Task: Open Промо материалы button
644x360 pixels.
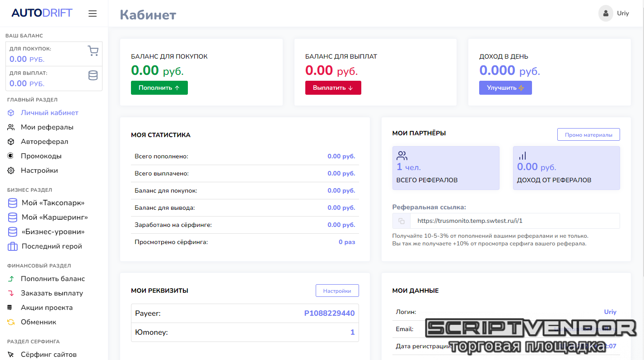Action: [588, 135]
